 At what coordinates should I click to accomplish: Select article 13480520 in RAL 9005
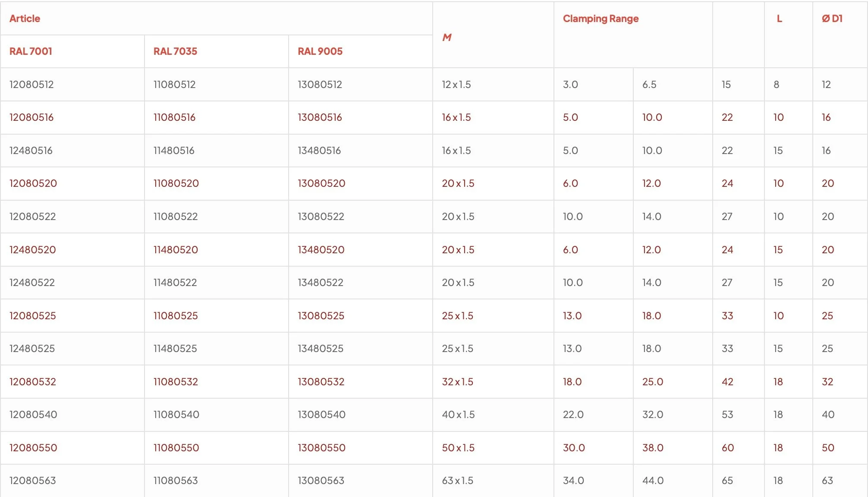pos(321,250)
